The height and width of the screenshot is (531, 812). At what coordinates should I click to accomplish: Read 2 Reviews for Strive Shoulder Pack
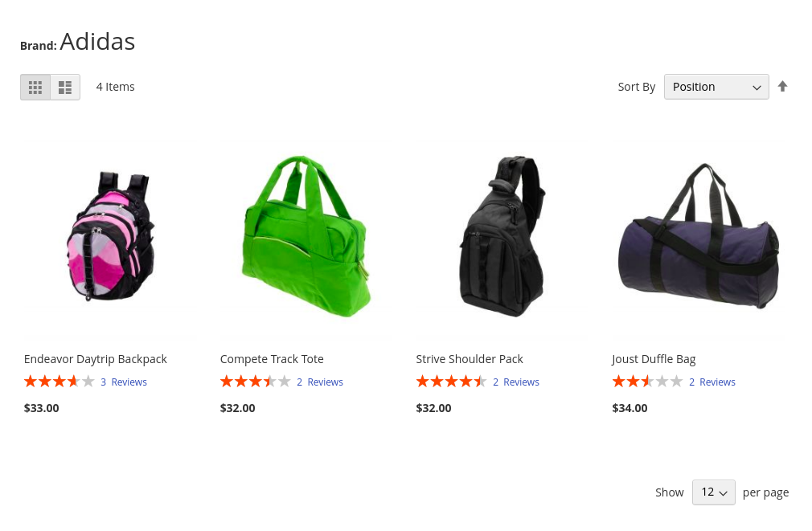(516, 382)
